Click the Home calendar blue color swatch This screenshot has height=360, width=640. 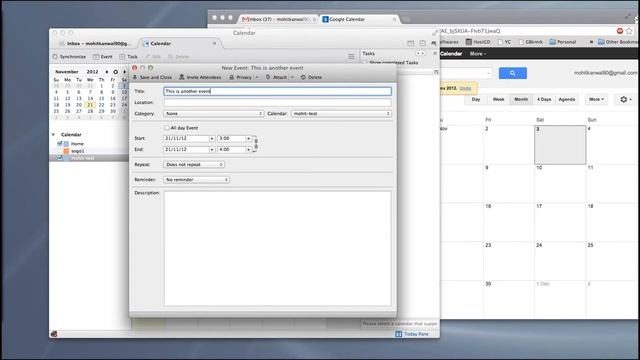coord(66,144)
